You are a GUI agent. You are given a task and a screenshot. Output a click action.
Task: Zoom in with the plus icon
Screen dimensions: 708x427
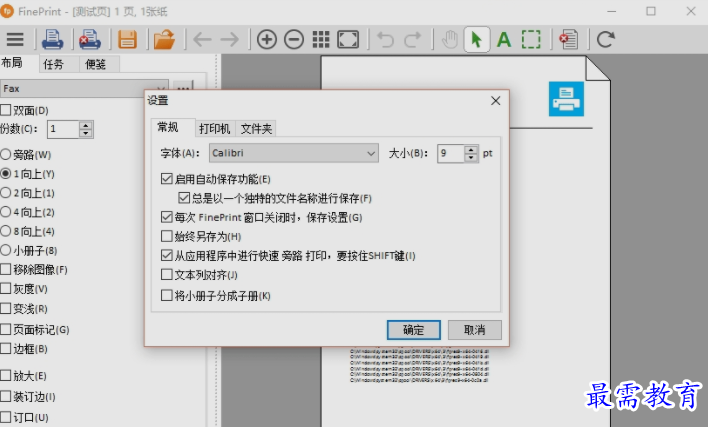point(267,40)
